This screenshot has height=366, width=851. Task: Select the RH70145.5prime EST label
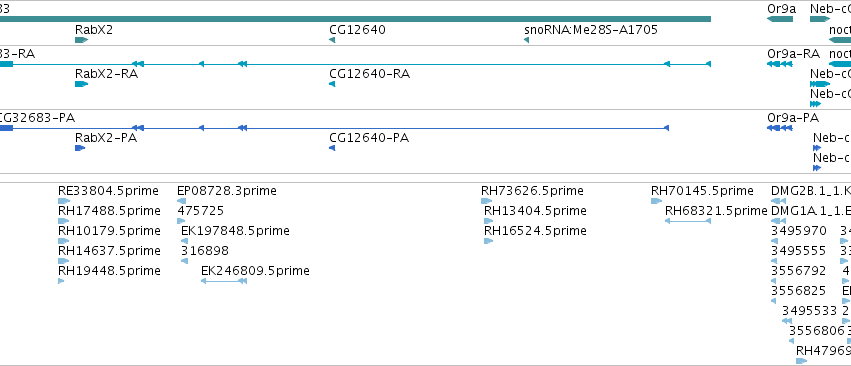click(702, 191)
